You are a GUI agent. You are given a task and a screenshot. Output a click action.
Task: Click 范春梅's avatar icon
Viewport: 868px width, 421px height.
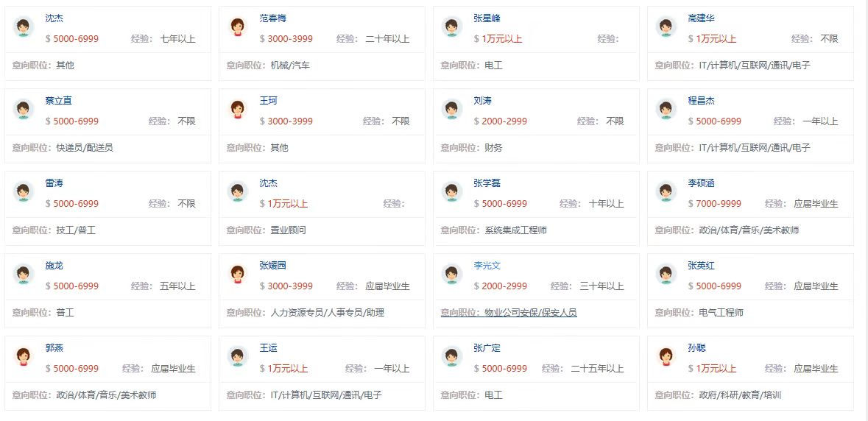coord(238,27)
